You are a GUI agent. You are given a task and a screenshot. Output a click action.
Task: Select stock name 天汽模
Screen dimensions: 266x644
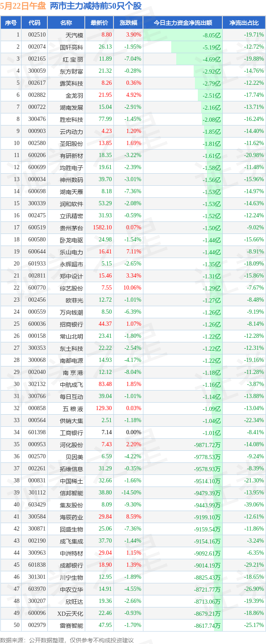tap(74, 35)
